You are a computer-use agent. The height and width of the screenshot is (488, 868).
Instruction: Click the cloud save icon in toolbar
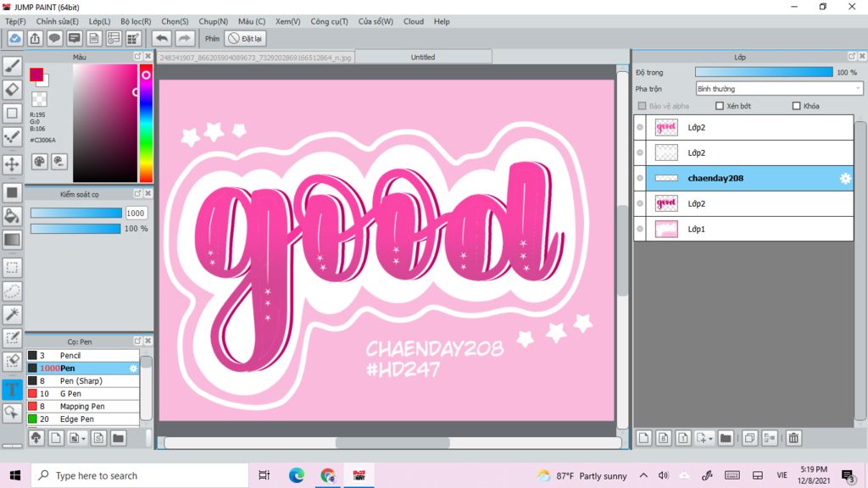point(15,38)
